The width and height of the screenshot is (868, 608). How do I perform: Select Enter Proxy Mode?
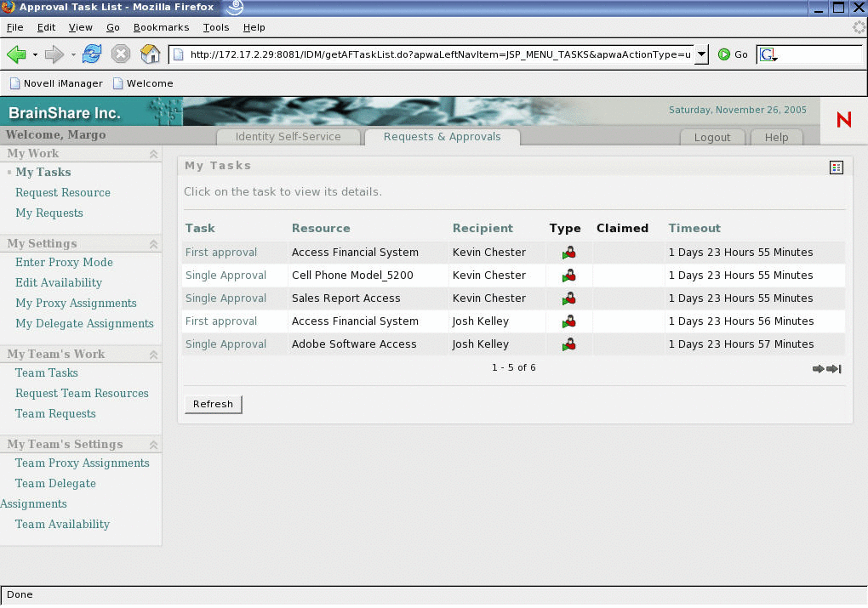64,262
